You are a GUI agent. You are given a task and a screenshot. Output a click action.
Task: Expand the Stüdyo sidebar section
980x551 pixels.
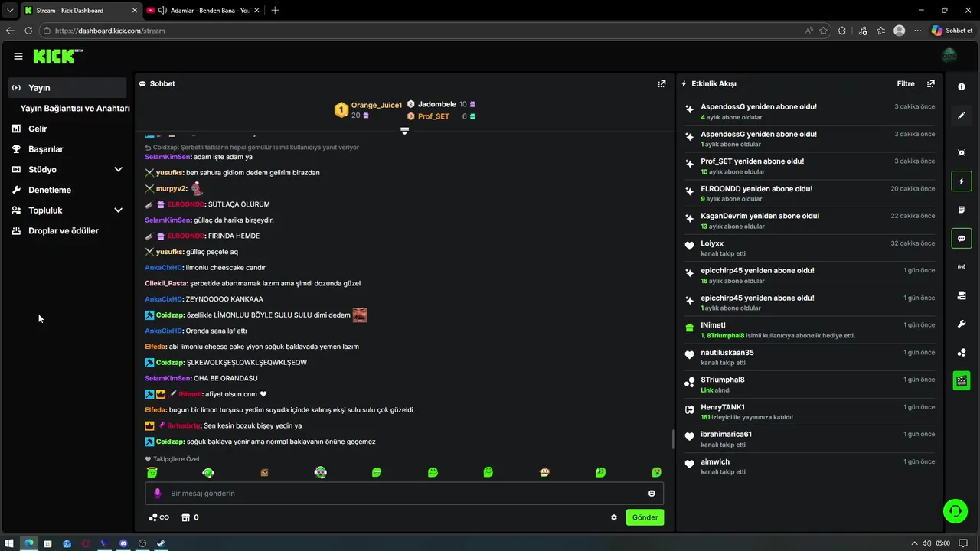pyautogui.click(x=118, y=169)
